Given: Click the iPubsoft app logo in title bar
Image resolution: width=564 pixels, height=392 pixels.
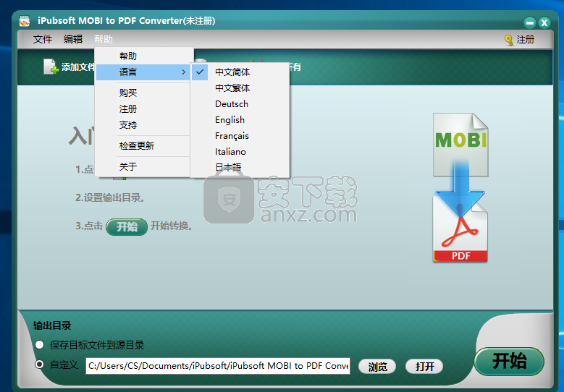Looking at the screenshot, I should (25, 21).
